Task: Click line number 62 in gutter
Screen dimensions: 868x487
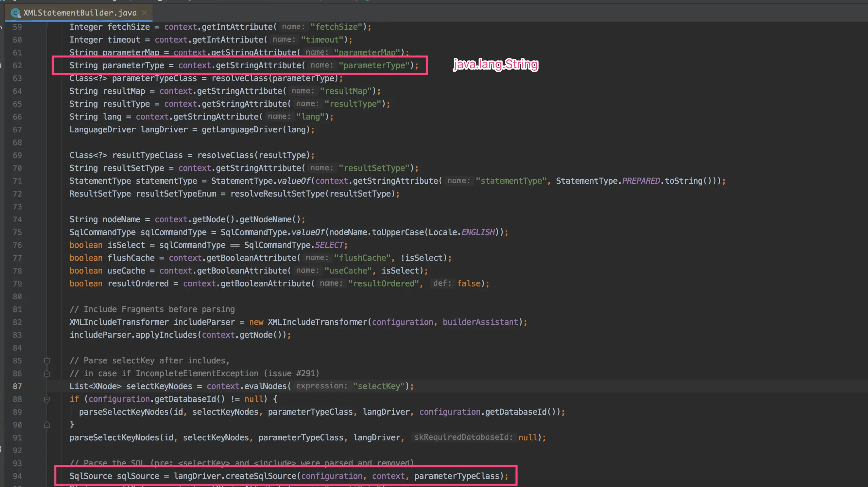Action: 17,66
